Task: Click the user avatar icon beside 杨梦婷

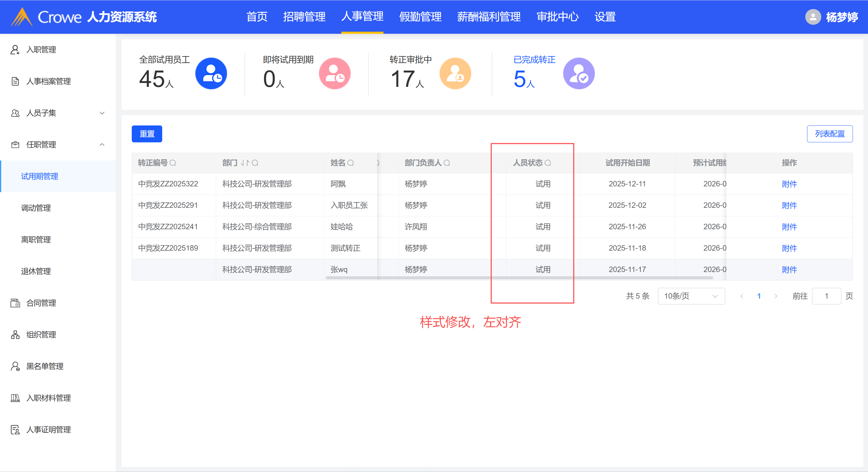Action: coord(813,17)
